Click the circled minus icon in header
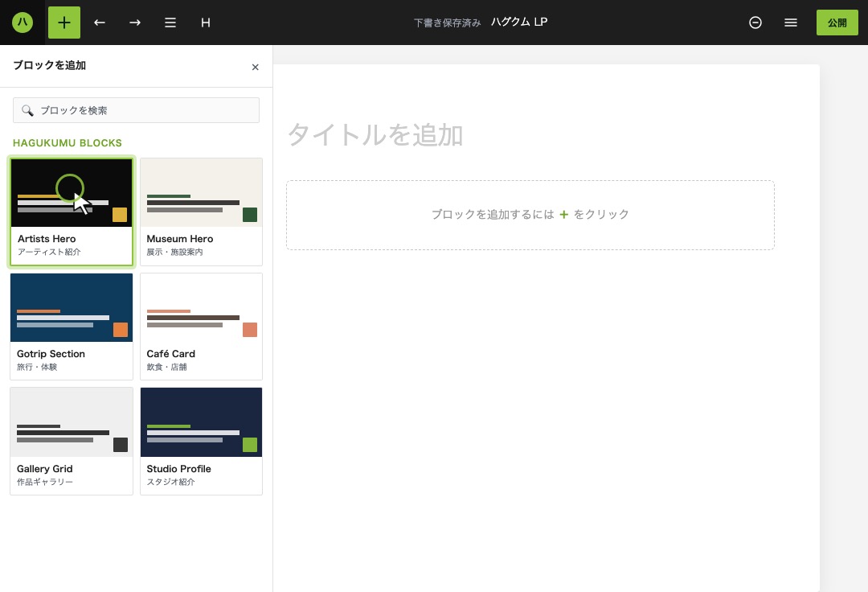 click(x=755, y=23)
